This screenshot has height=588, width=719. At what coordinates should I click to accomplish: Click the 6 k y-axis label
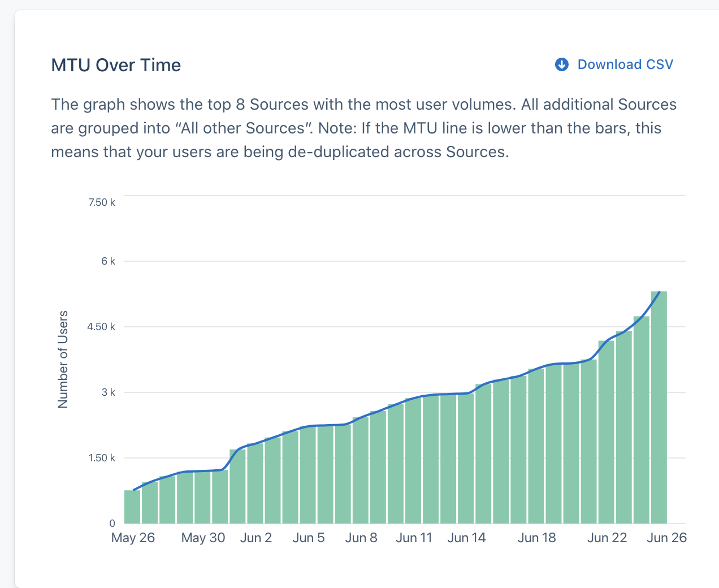pyautogui.click(x=108, y=261)
